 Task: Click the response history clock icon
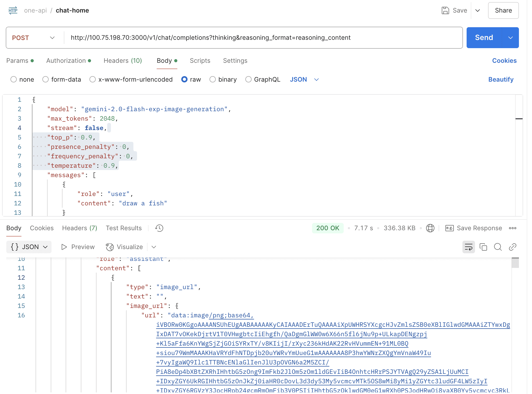[x=159, y=228]
